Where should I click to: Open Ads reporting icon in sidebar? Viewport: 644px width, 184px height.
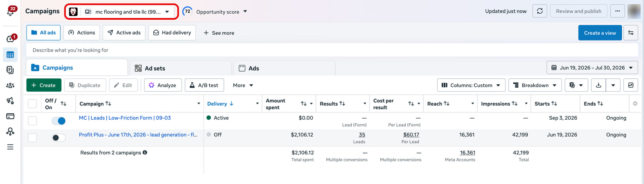10,70
